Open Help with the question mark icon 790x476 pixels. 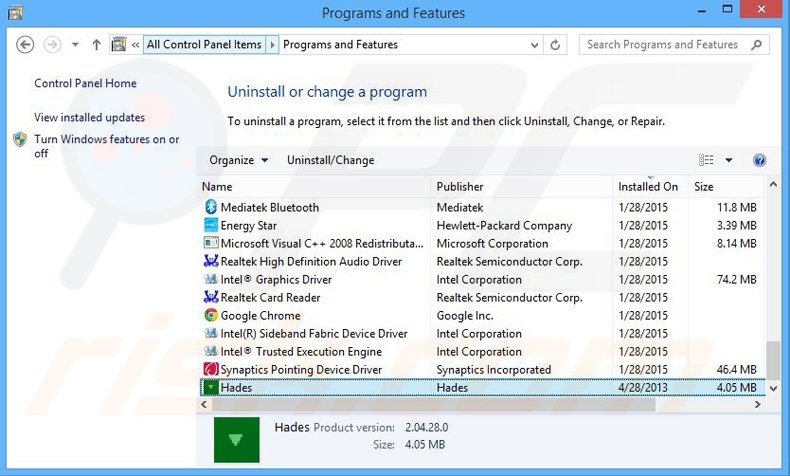(759, 160)
